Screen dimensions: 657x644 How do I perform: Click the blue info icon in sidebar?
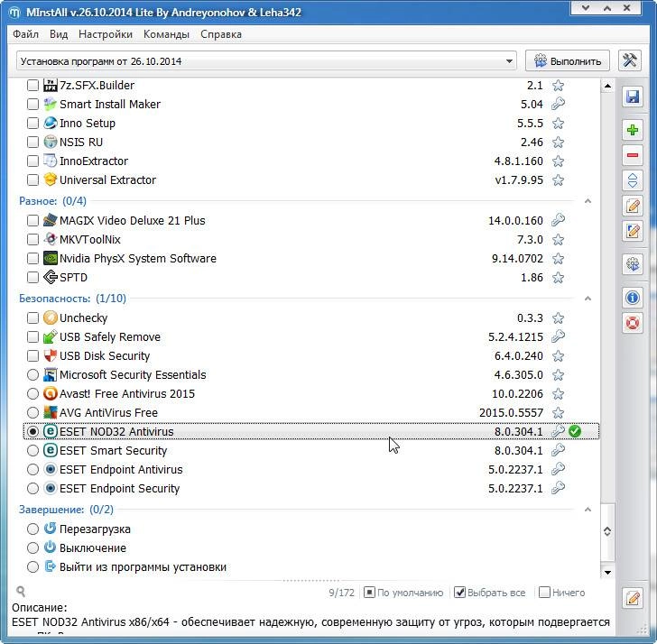click(x=633, y=298)
